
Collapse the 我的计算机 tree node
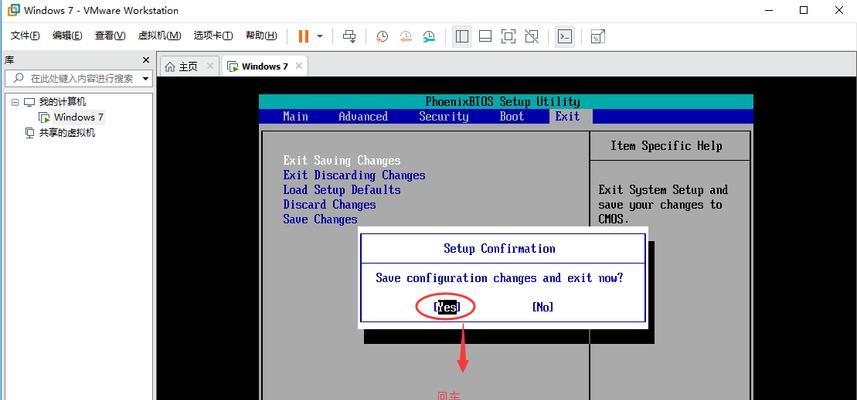15,102
